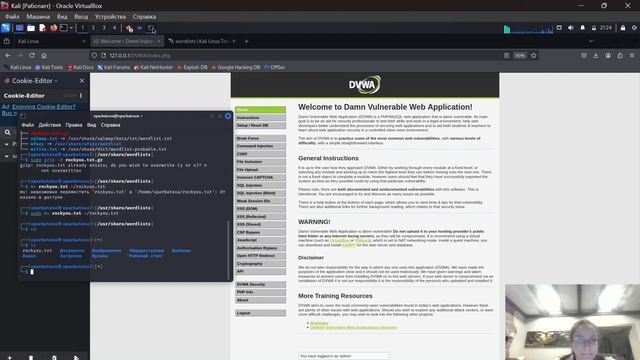Open the Firefox account icon
The height and width of the screenshot is (360, 640).
[608, 56]
